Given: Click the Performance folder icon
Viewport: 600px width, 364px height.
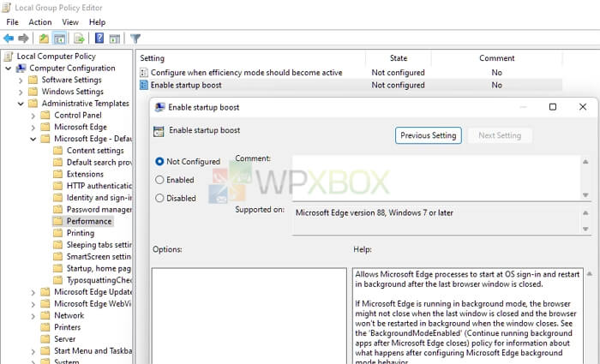Looking at the screenshot, I should pyautogui.click(x=57, y=221).
